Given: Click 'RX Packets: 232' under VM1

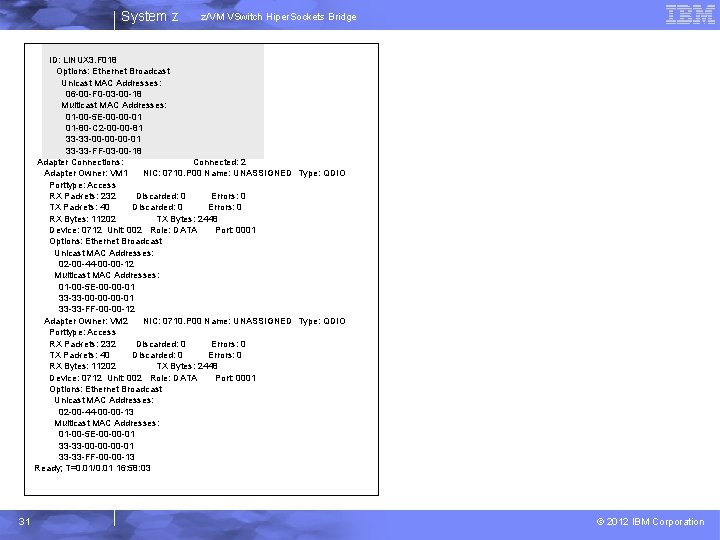Looking at the screenshot, I should tap(83, 196).
